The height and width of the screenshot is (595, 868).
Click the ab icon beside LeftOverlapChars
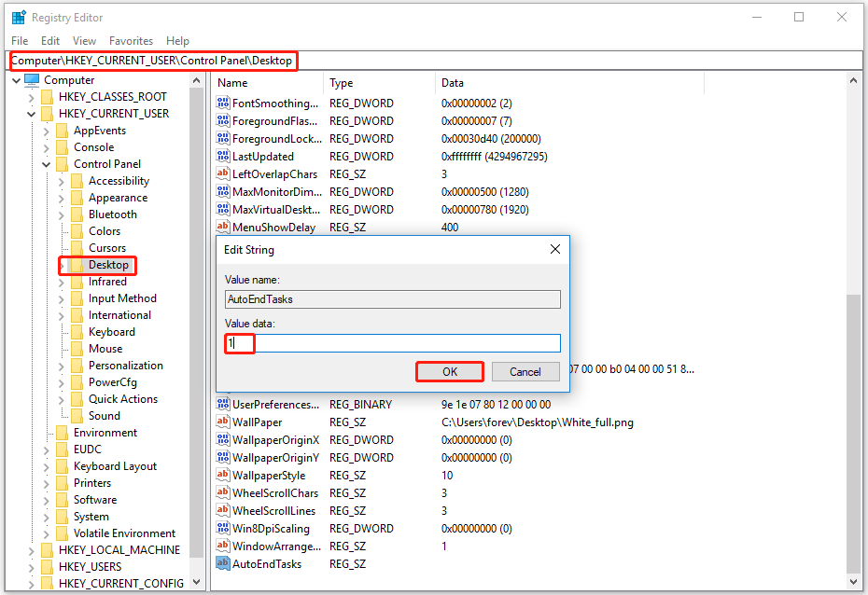(223, 173)
